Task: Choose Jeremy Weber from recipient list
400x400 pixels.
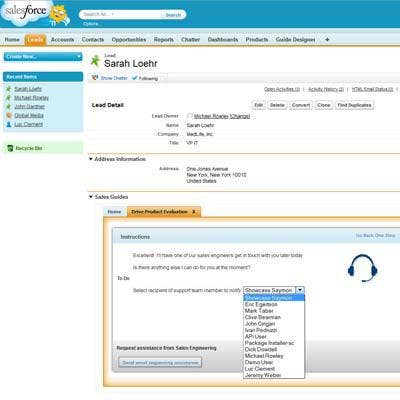Action: 263,375
